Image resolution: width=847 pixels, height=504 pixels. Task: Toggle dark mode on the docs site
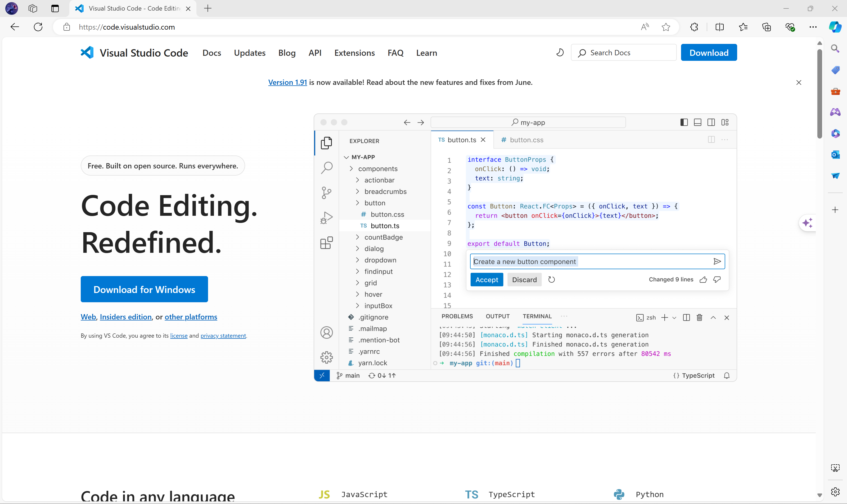click(560, 52)
